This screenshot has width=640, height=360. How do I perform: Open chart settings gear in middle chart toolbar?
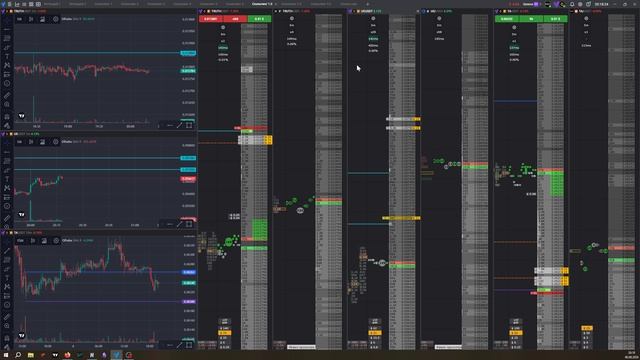tap(56, 142)
